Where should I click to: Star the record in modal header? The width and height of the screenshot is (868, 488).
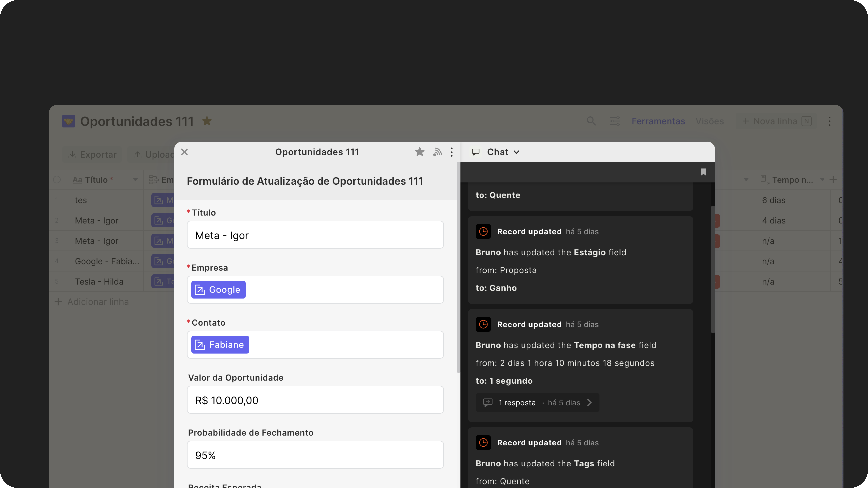pos(420,152)
